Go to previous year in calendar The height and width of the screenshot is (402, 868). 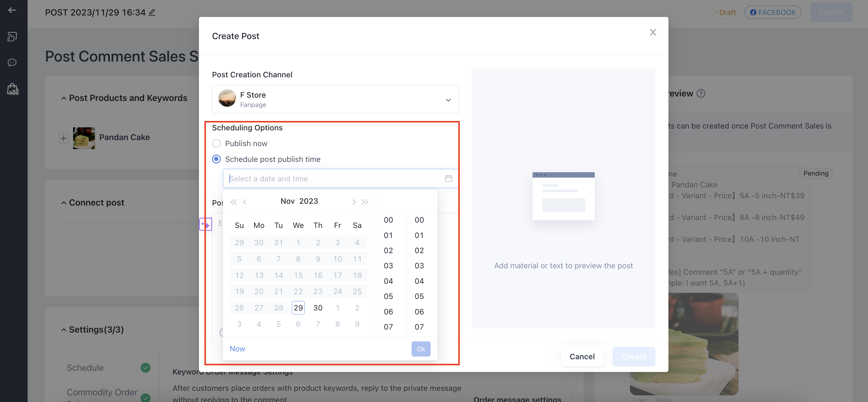pos(234,202)
